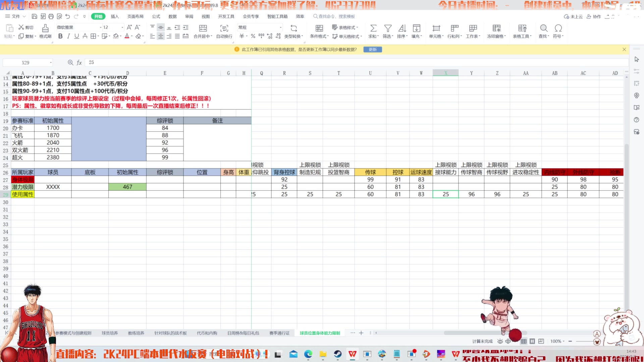
Task: Click the formula bar input showing 25
Action: coord(357,63)
